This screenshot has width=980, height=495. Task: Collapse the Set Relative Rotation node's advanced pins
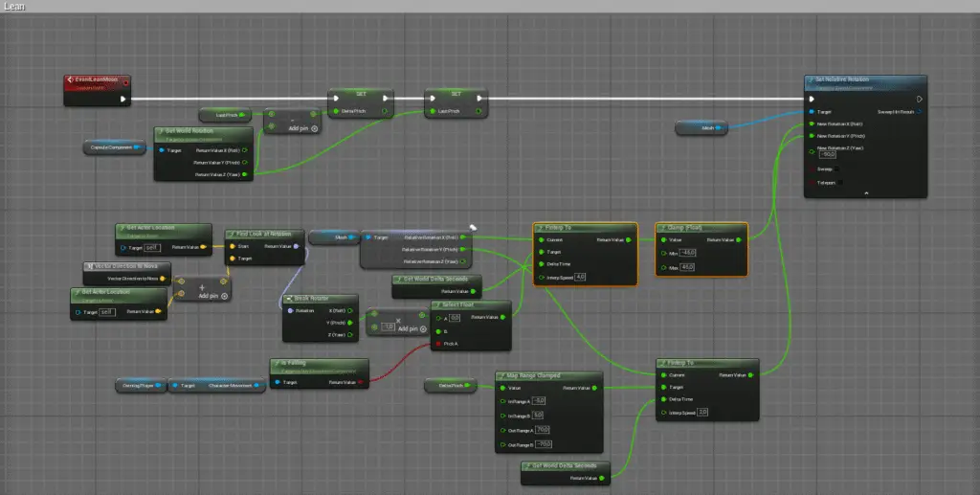tap(865, 192)
